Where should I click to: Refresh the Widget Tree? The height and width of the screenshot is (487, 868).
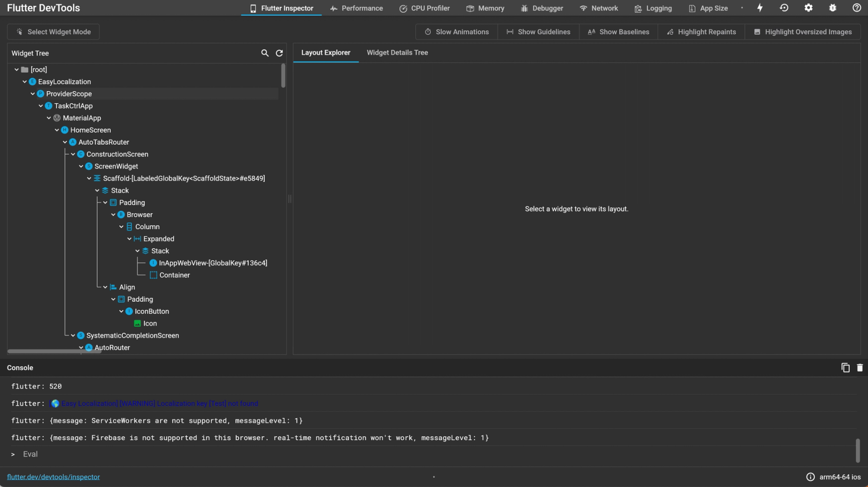279,53
